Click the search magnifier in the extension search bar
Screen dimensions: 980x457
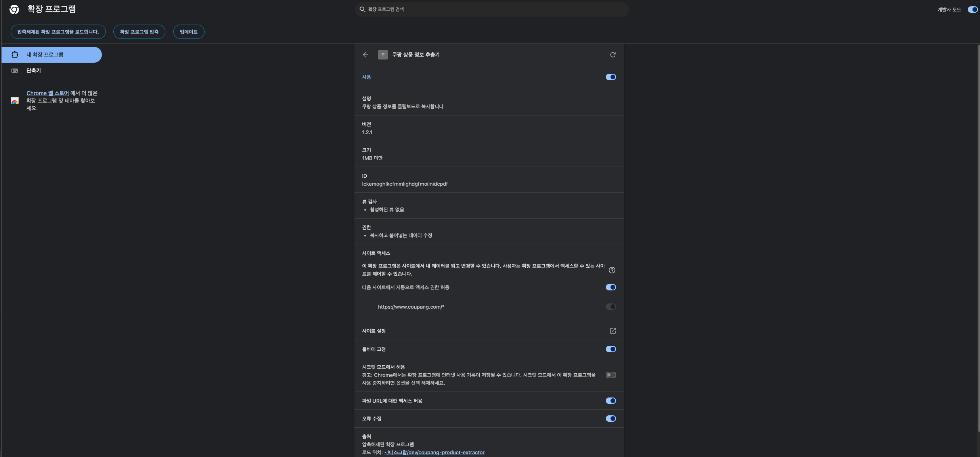(x=363, y=9)
